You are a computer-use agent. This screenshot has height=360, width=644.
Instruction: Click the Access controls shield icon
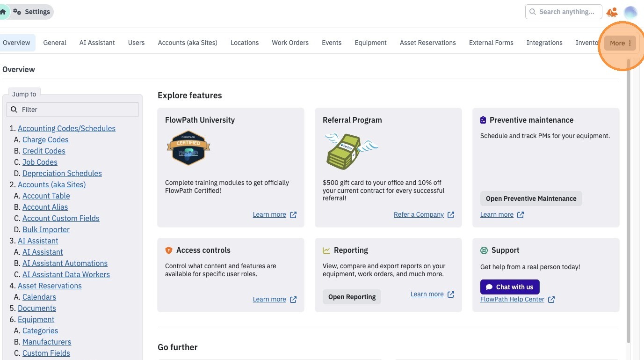pos(169,250)
